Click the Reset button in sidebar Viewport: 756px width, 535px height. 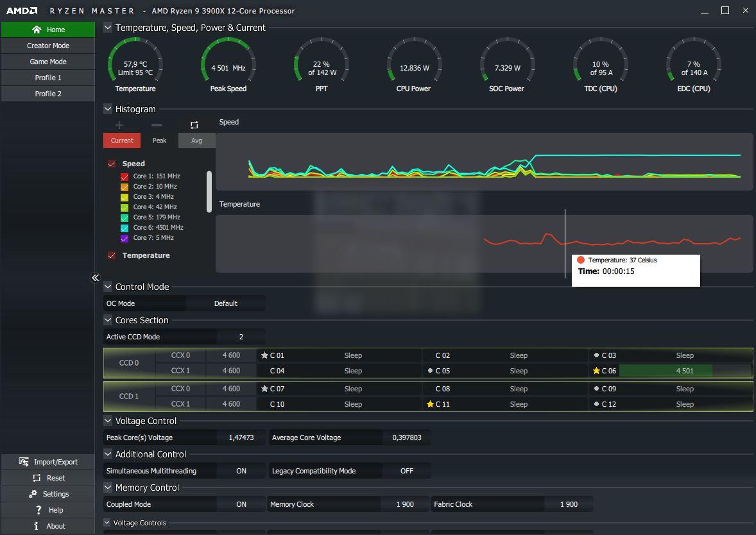pyautogui.click(x=47, y=478)
